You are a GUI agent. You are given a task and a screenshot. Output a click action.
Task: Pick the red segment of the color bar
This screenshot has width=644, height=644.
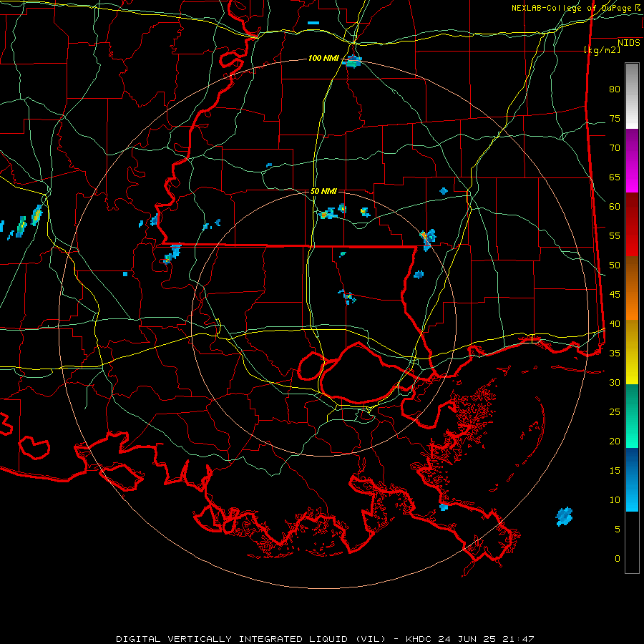click(x=632, y=224)
